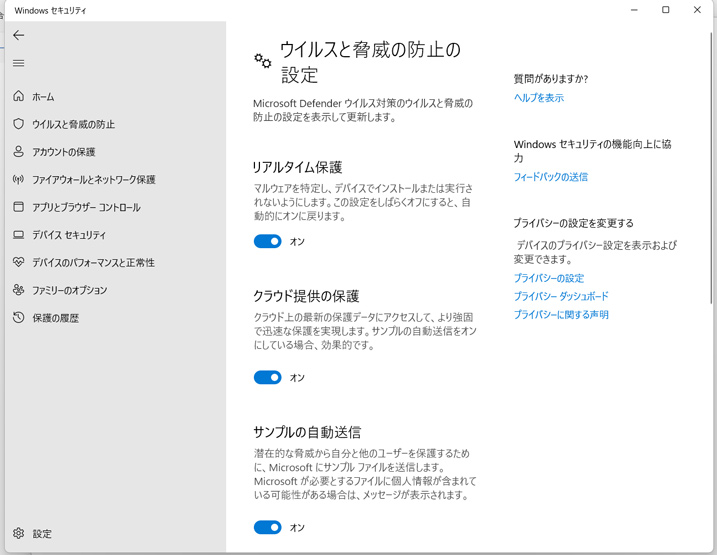Select ウイルスと脅威の防止 in sidebar
Screen dimensions: 717x555
click(73, 124)
